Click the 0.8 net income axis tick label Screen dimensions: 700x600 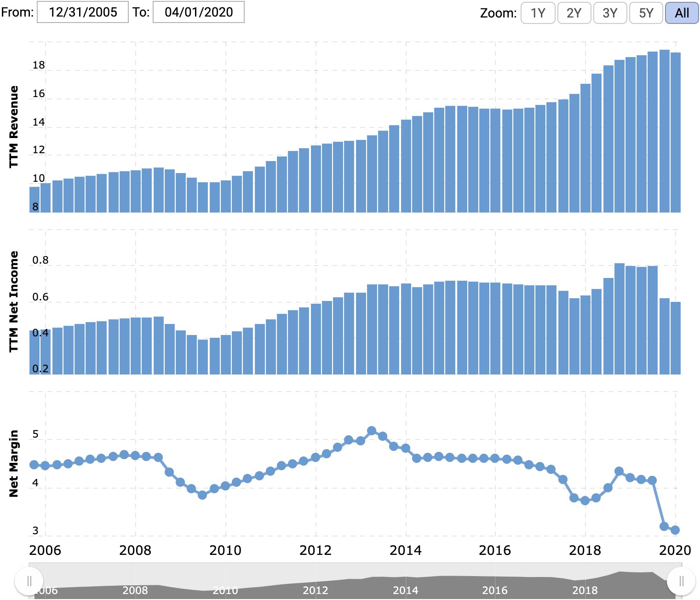point(40,260)
